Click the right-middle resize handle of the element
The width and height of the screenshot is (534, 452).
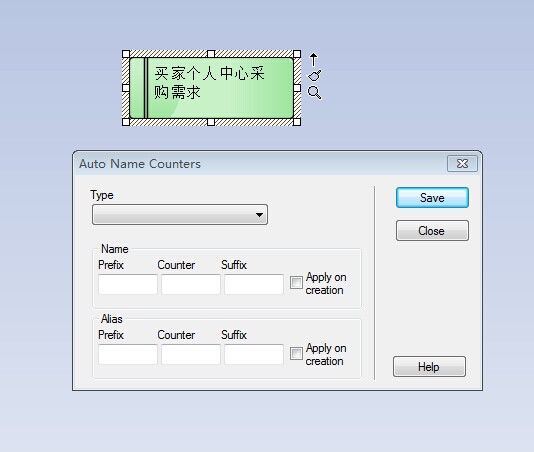click(297, 88)
